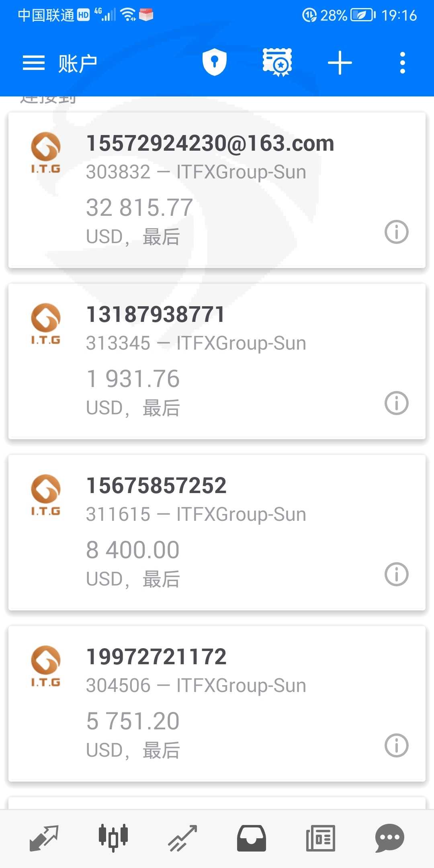Viewport: 434px width, 868px height.
Task: Show info for account 311615
Action: pyautogui.click(x=396, y=574)
